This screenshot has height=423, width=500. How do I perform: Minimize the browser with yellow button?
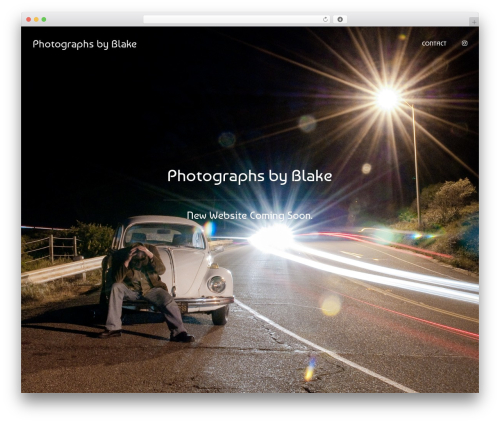click(x=36, y=19)
